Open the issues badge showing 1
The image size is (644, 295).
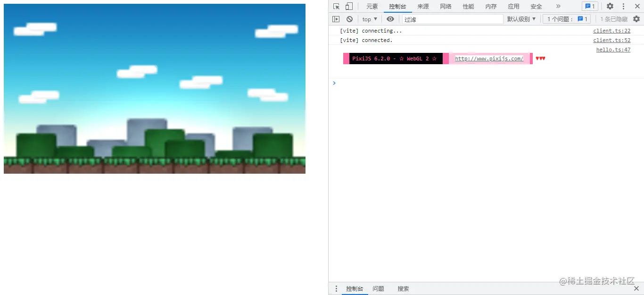(590, 6)
